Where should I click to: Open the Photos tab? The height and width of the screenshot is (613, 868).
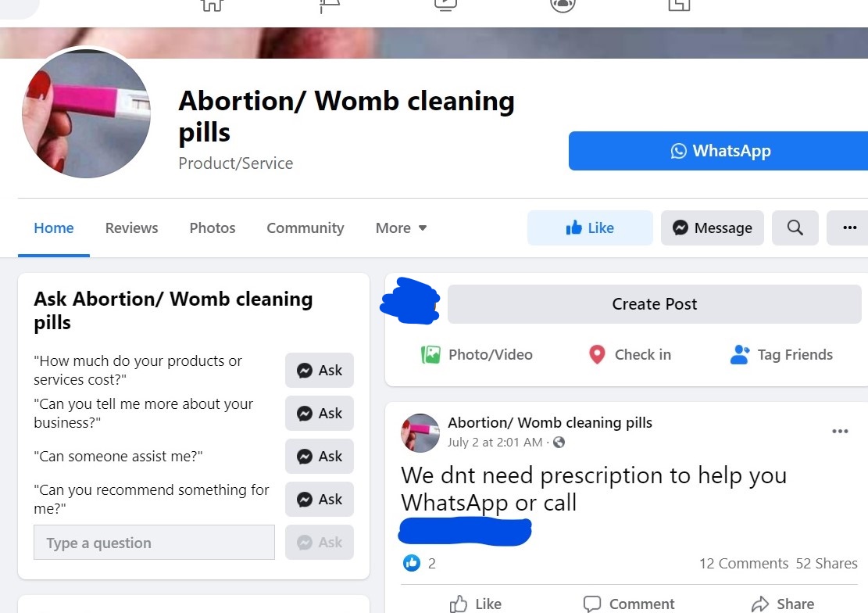click(213, 228)
